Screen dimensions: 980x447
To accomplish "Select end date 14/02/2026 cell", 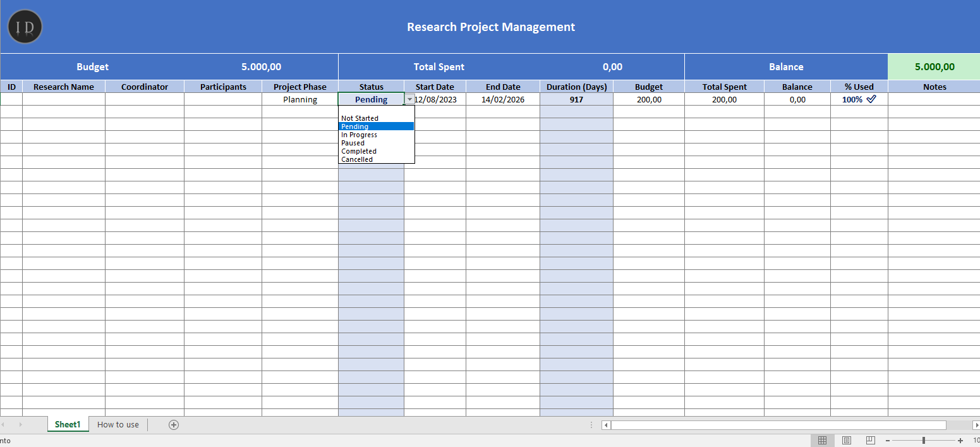I will click(x=503, y=99).
